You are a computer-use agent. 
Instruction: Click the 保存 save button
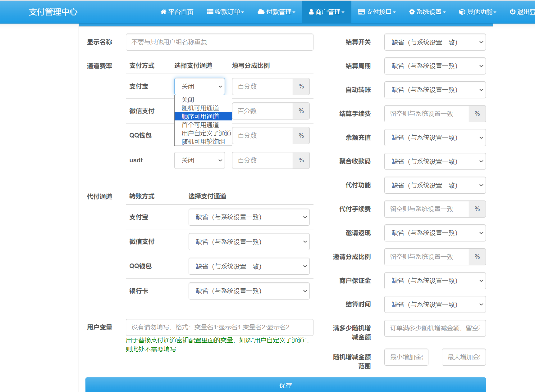pos(286,385)
